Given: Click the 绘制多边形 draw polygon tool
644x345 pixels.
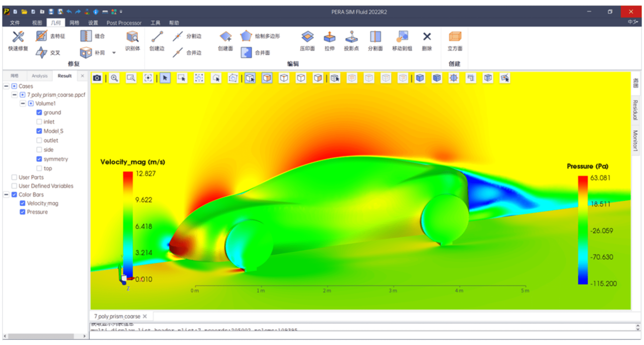Looking at the screenshot, I should (x=260, y=36).
